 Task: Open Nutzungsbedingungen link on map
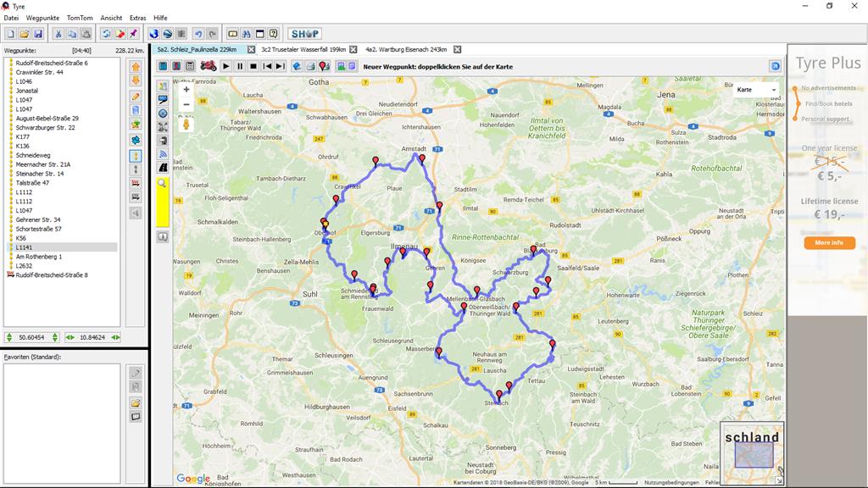(671, 482)
